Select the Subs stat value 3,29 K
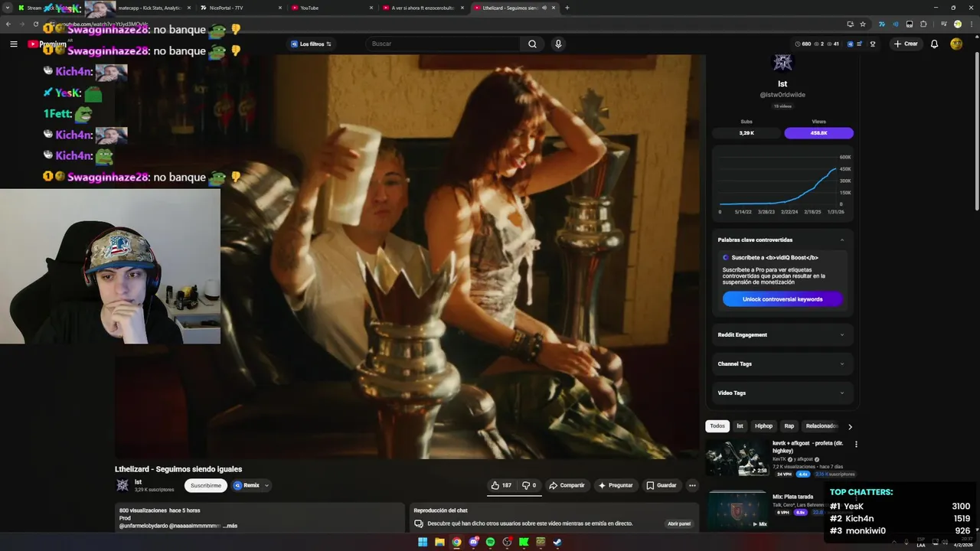Viewport: 980px width, 551px height. [x=746, y=133]
